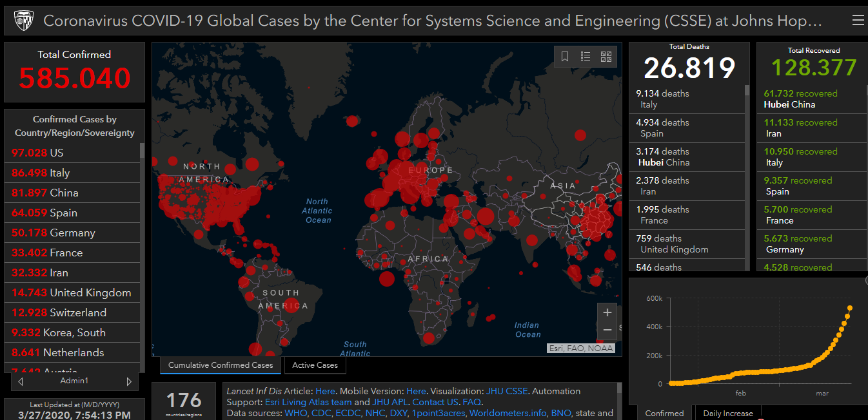The height and width of the screenshot is (420, 868).
Task: Select Spain 4.934 deaths entry
Action: pos(686,128)
